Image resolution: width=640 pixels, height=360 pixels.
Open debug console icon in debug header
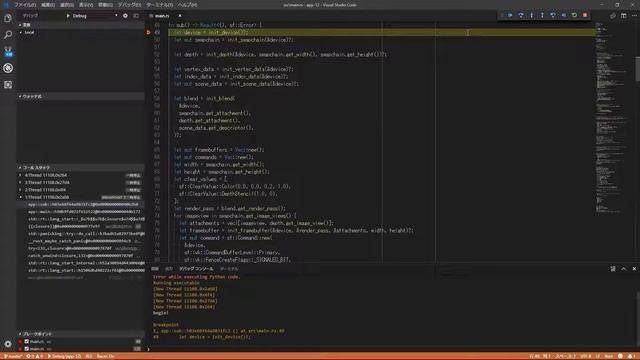[x=136, y=16]
